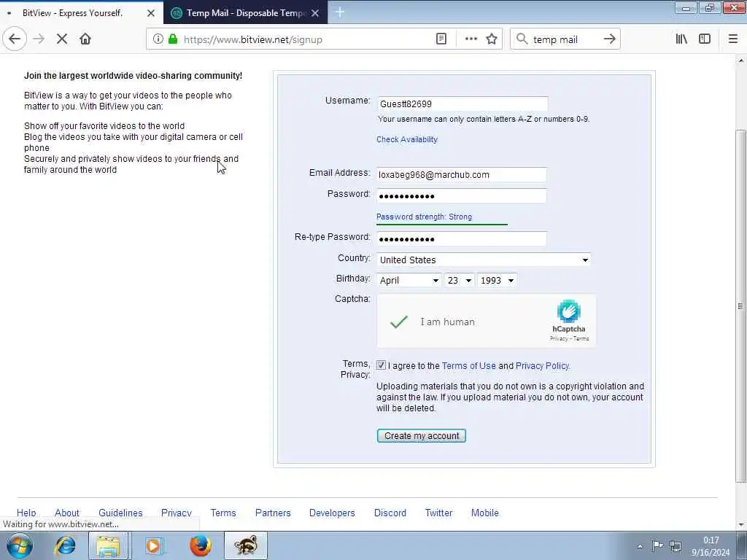Viewport: 747px width, 560px height.
Task: Open Windows Media Player taskbar icon
Action: (x=154, y=545)
